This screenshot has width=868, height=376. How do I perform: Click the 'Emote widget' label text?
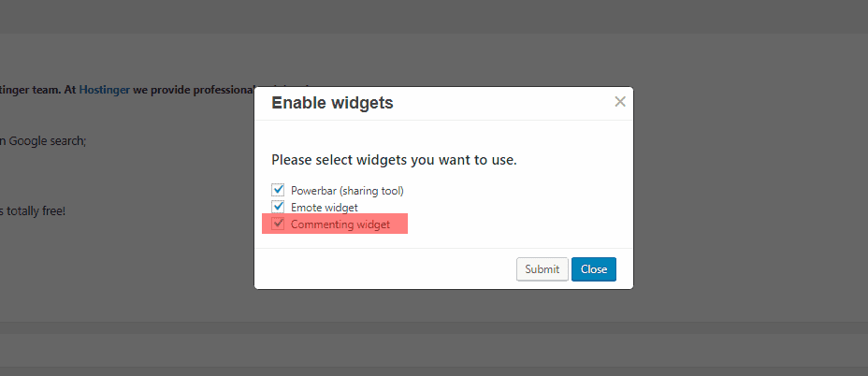click(x=324, y=208)
